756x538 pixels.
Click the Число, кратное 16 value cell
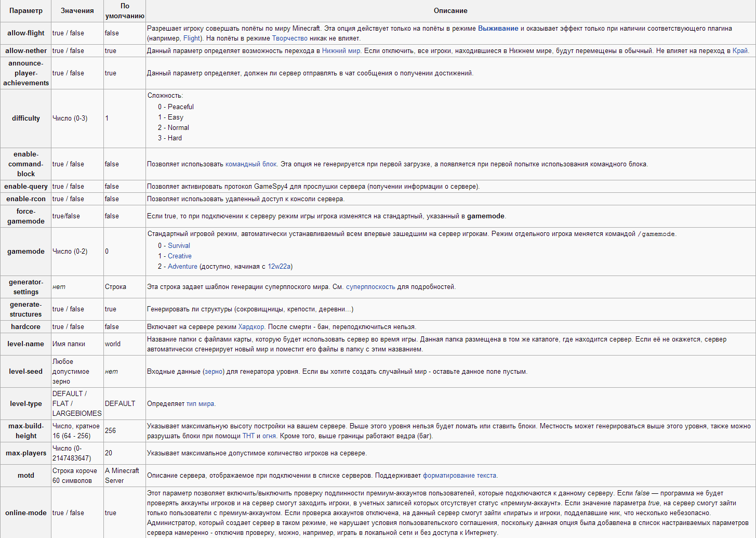(x=77, y=431)
